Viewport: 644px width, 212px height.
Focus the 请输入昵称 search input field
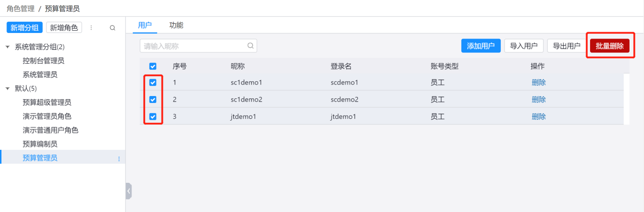[193, 46]
